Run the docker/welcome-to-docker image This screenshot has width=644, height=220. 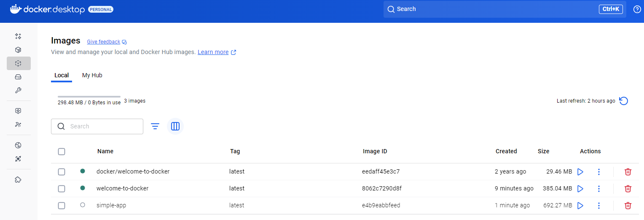(580, 172)
